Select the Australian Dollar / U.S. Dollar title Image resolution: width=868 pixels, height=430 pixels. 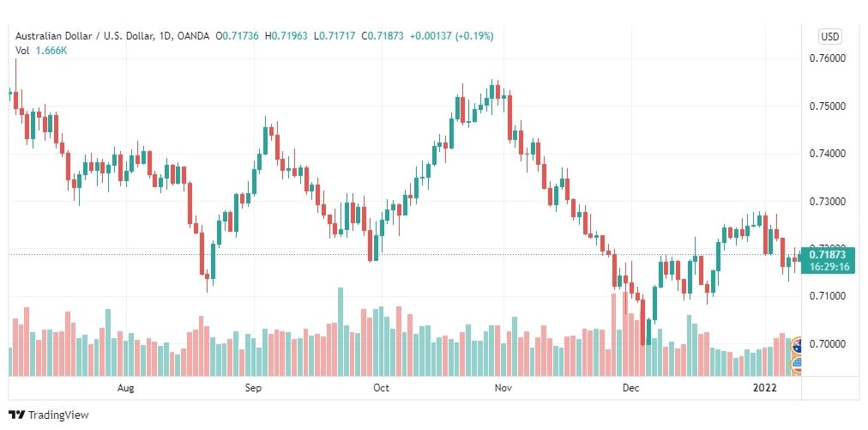tap(92, 36)
